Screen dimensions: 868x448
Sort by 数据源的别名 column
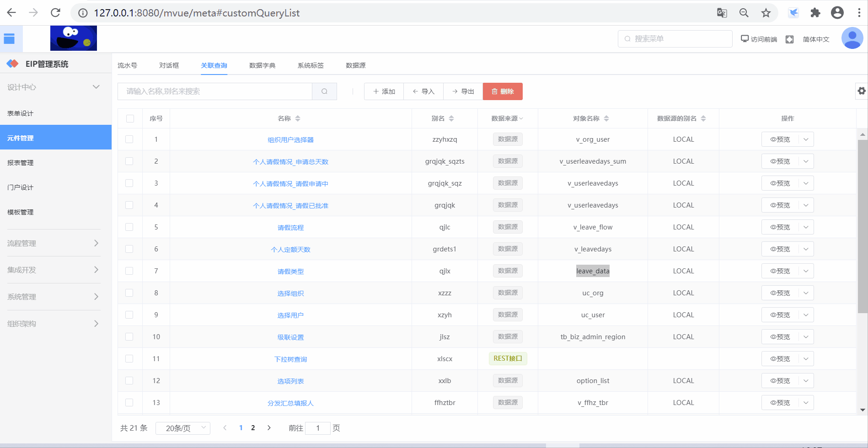click(703, 118)
